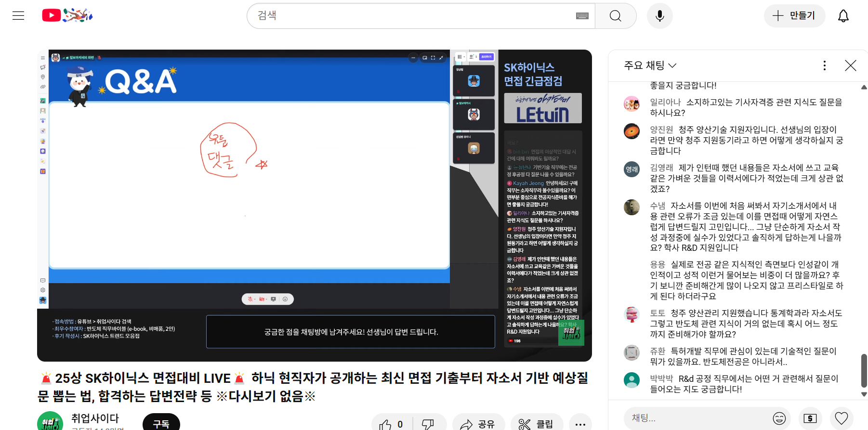Send a heart reaction in chat
The image size is (868, 430).
coord(841,418)
